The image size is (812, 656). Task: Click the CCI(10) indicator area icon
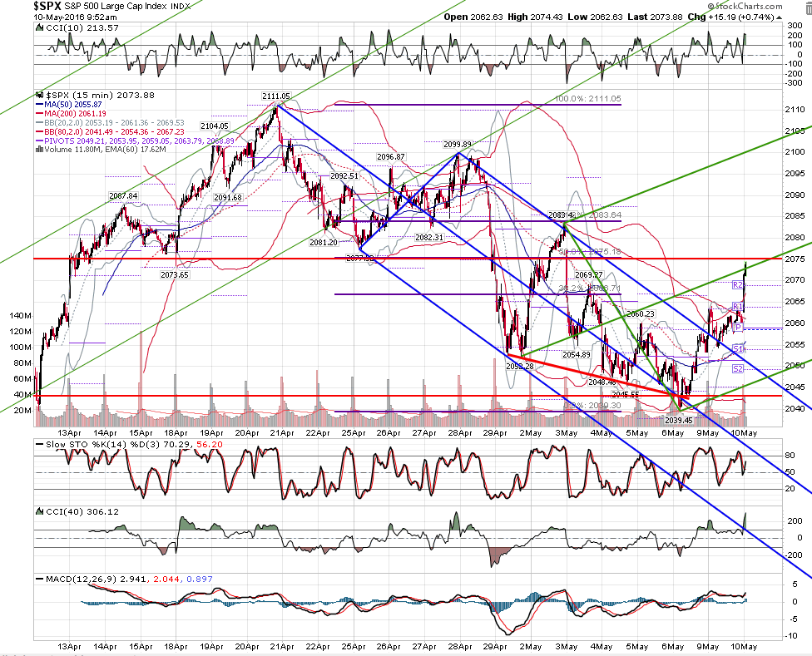(x=39, y=28)
